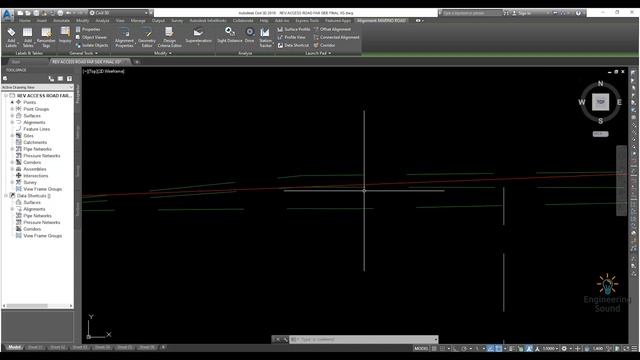Click Data Shortcut in Launch Pad
This screenshot has width=640, height=360.
293,45
